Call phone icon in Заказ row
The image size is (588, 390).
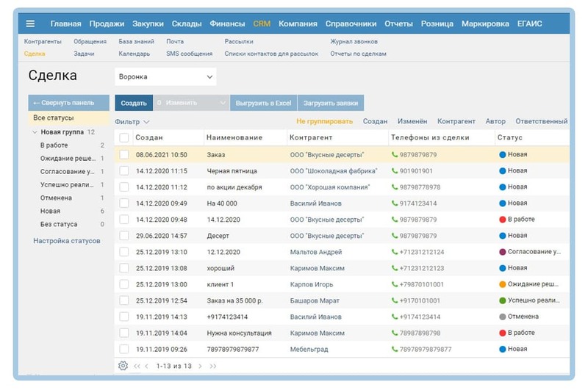[x=395, y=154]
